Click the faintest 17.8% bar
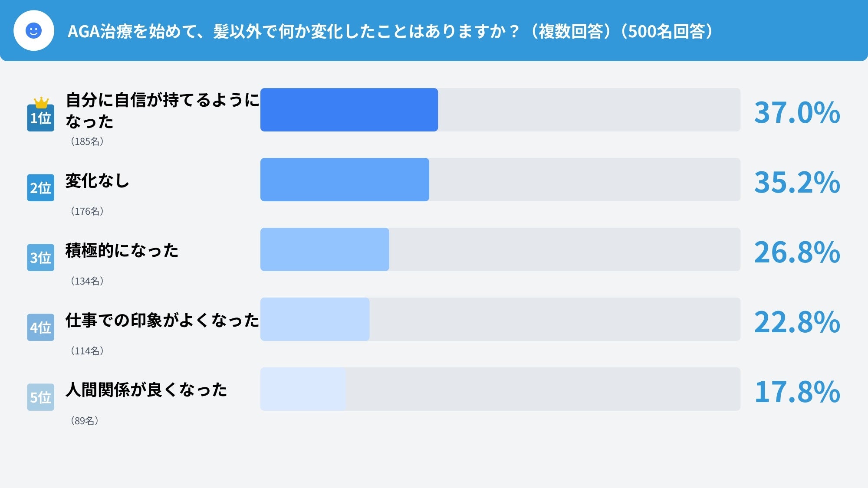The height and width of the screenshot is (488, 868). point(303,389)
